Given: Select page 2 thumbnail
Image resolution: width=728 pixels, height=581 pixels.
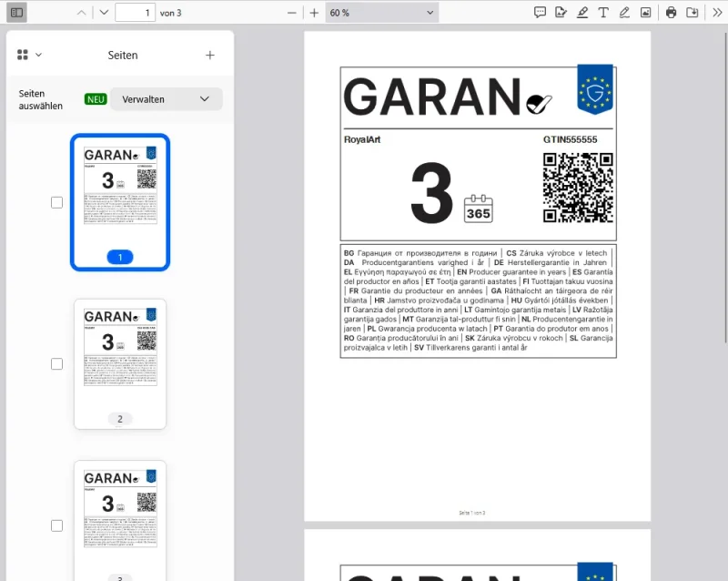Looking at the screenshot, I should pos(120,364).
